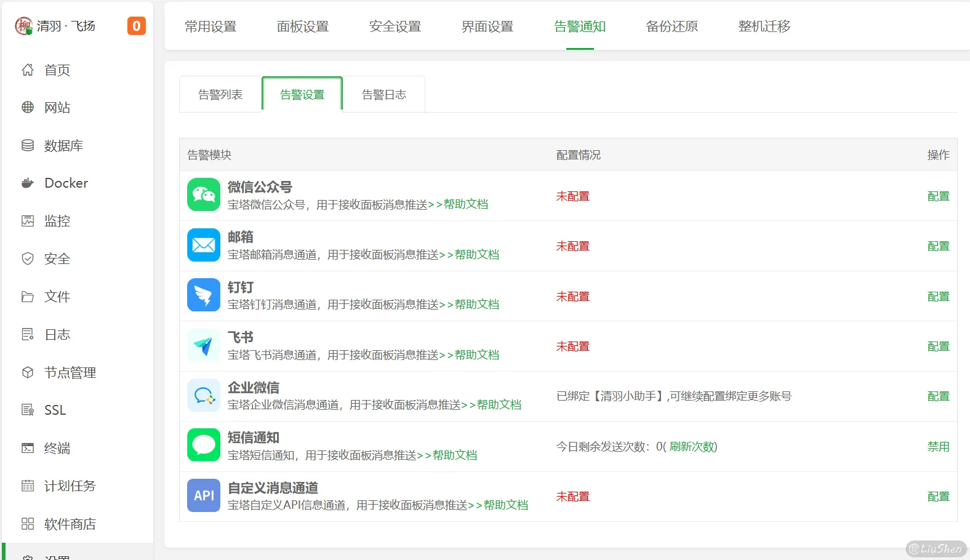Select the 告警设置 sub-tab
The height and width of the screenshot is (560, 970).
tap(302, 94)
